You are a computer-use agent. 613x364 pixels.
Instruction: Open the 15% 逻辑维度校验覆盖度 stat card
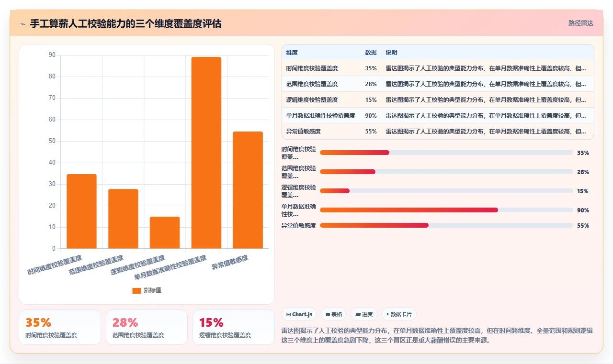pos(234,327)
